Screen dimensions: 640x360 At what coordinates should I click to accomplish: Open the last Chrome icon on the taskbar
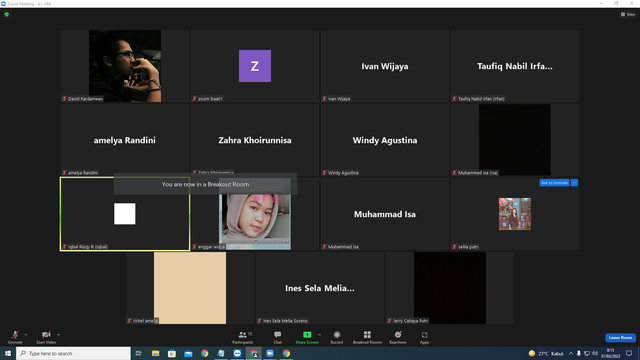click(x=286, y=353)
